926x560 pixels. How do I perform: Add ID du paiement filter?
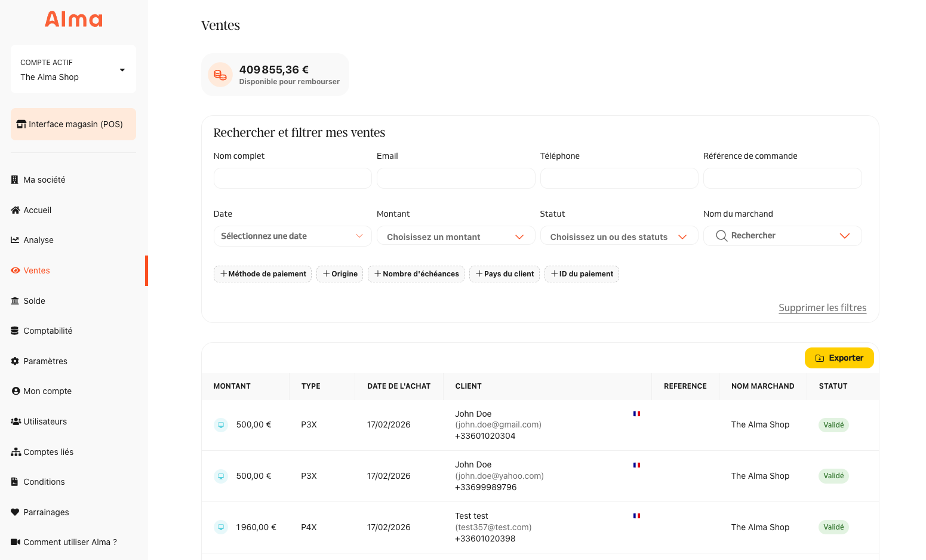[x=582, y=274]
